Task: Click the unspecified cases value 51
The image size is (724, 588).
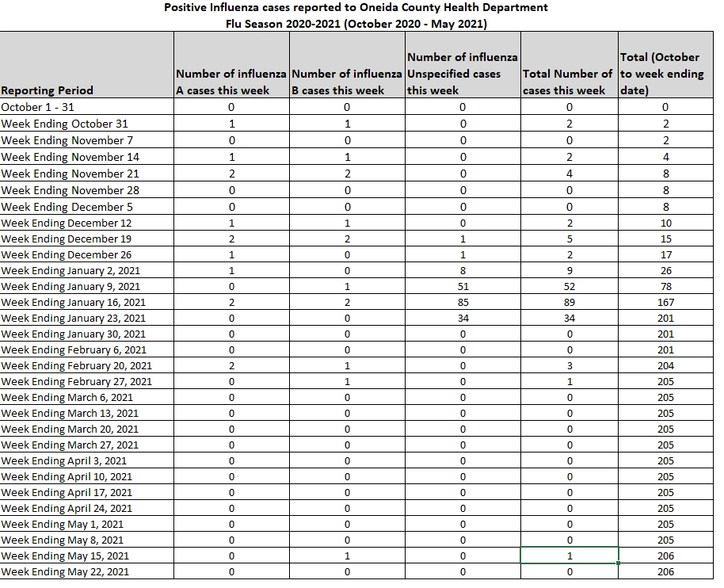Action: tap(463, 286)
